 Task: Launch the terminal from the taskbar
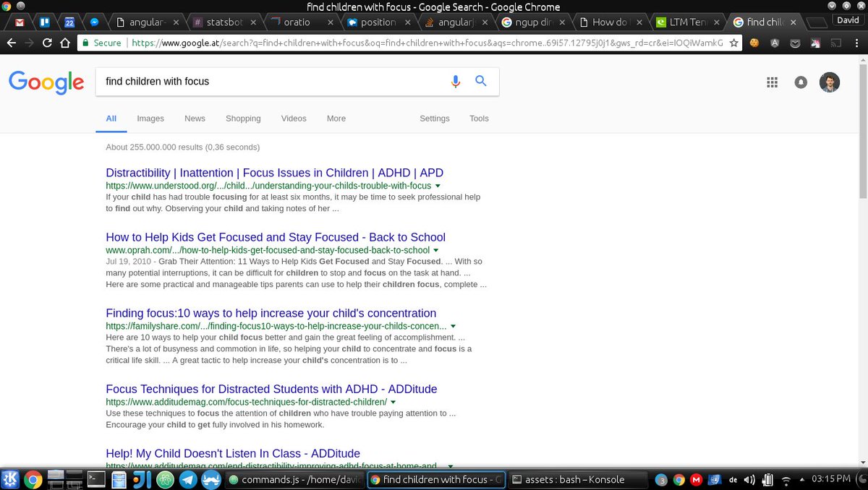[x=96, y=478]
